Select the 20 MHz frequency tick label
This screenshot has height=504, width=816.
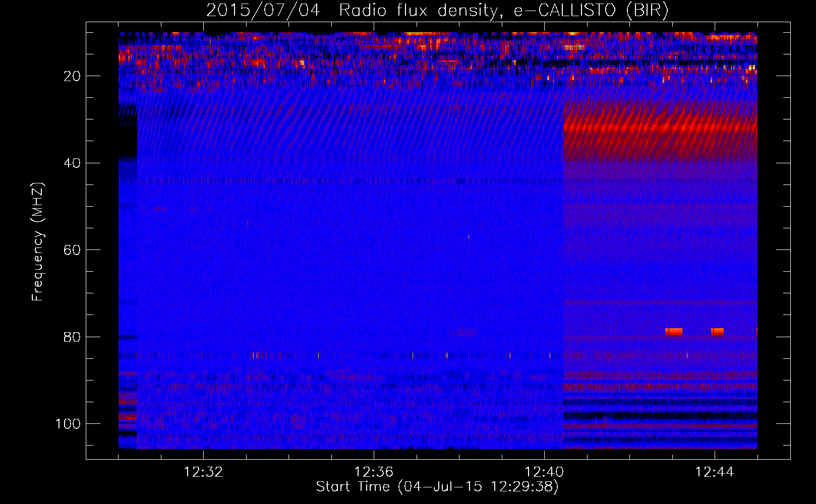(x=73, y=76)
